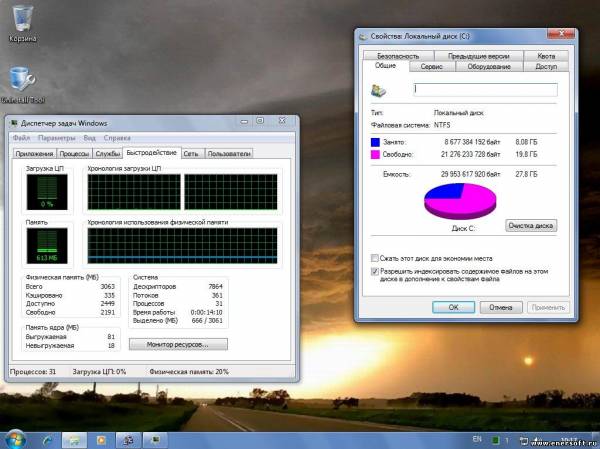The image size is (600, 449).
Task: Launch Internet Explorer from the taskbar
Action: 48,441
